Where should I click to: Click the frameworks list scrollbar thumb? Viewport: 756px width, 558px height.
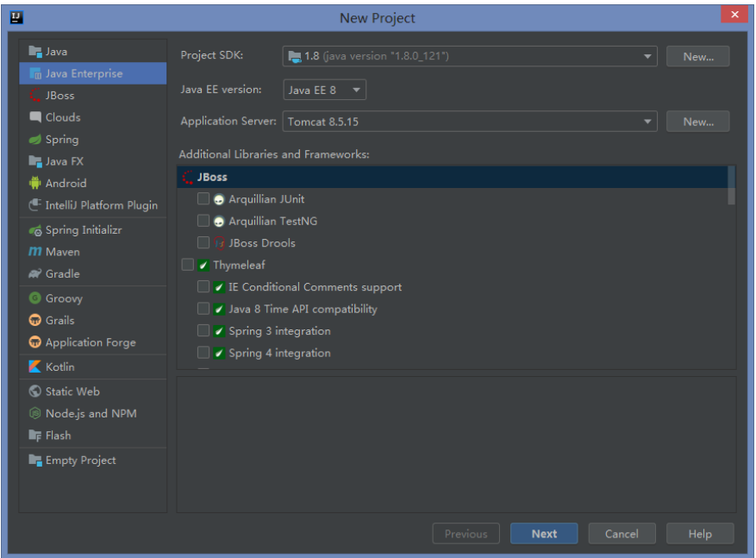pyautogui.click(x=731, y=185)
